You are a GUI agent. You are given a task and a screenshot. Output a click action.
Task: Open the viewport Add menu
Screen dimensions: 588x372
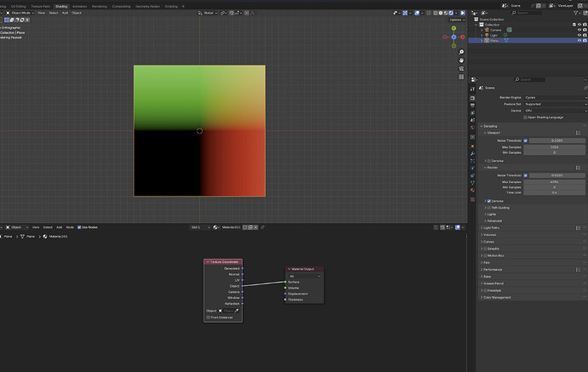[x=65, y=13]
